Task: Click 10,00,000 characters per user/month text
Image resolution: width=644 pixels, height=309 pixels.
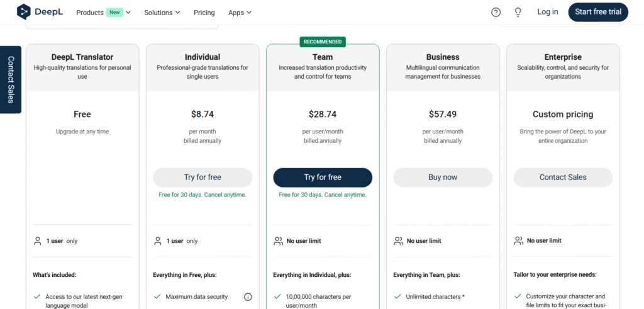Action: click(x=318, y=301)
